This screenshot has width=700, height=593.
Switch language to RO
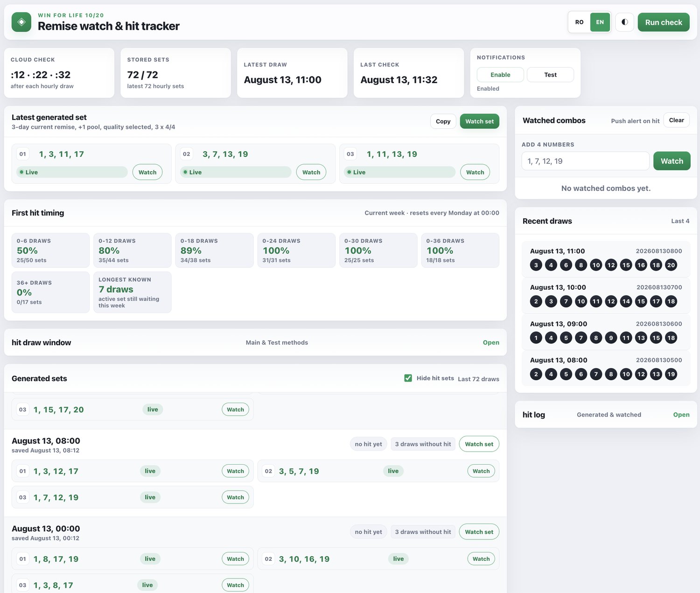click(579, 22)
